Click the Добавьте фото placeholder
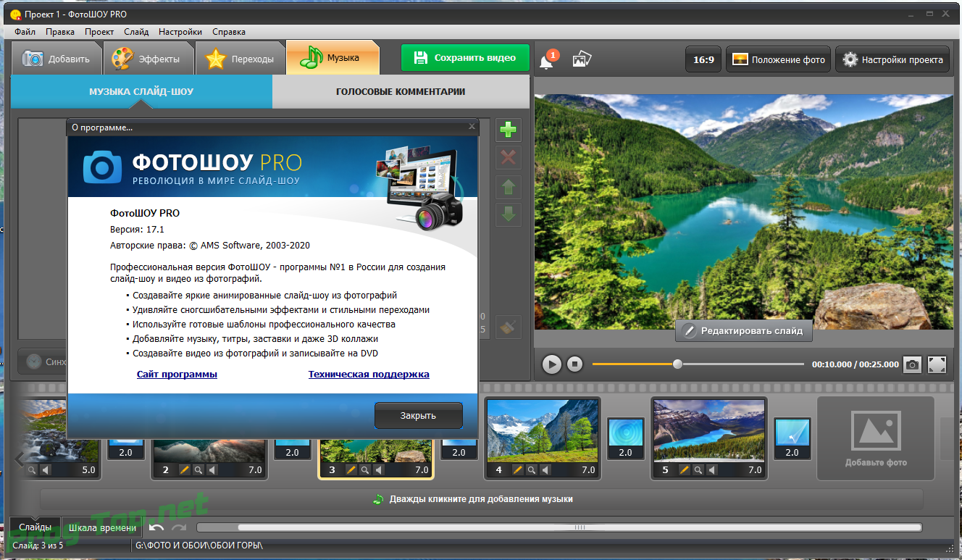 click(x=876, y=438)
